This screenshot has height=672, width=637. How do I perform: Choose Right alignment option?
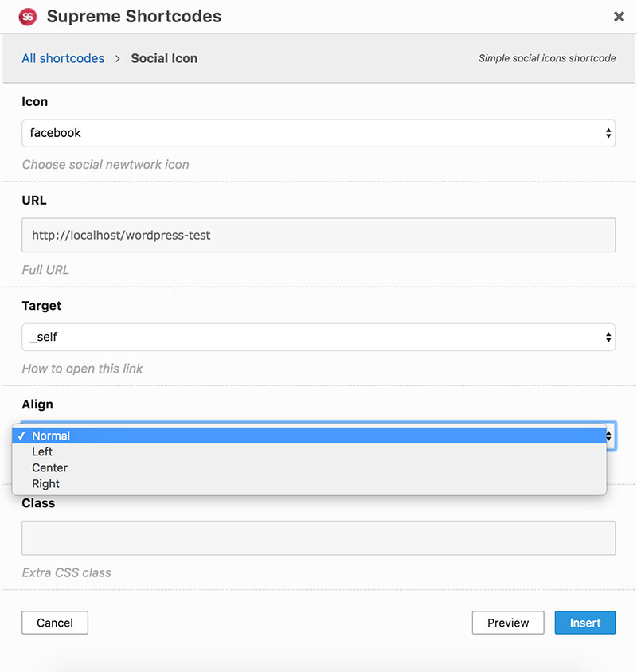[x=45, y=483]
